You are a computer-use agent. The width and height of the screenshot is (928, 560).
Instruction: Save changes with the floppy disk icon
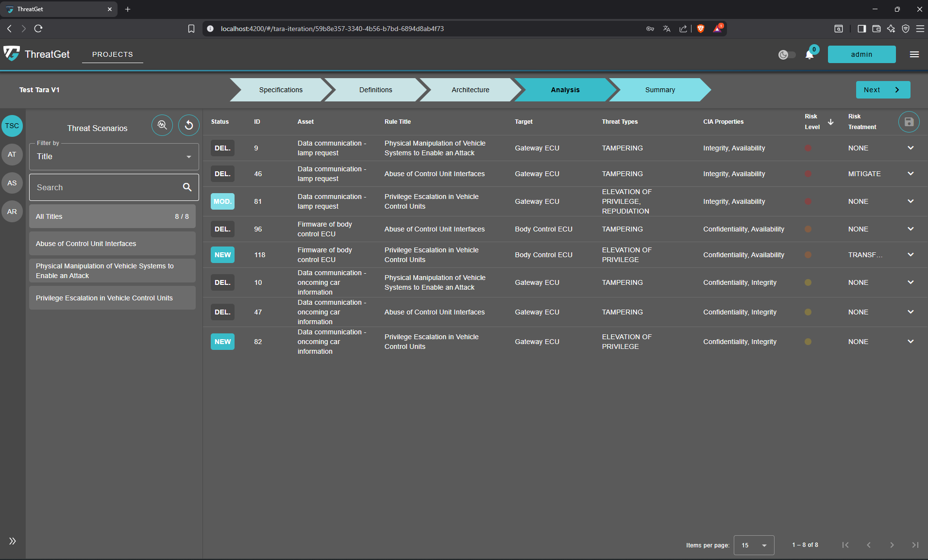909,122
